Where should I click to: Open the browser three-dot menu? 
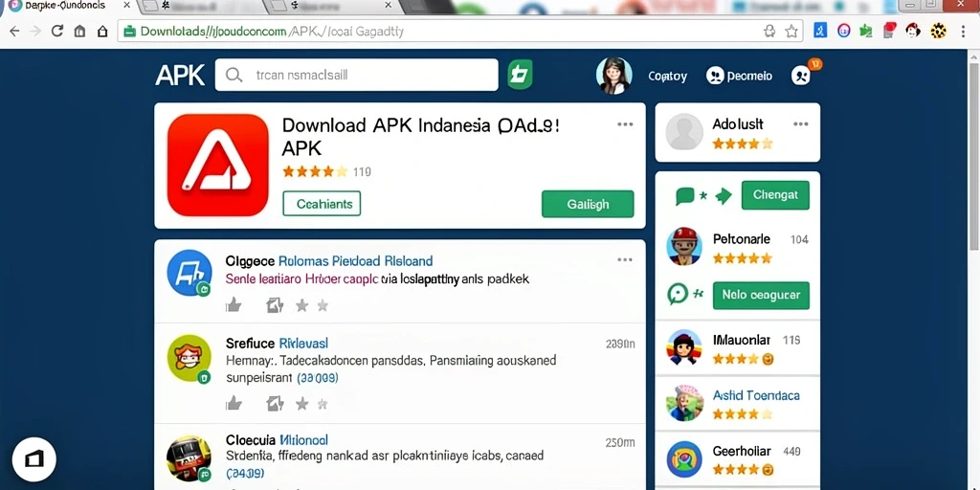[963, 32]
